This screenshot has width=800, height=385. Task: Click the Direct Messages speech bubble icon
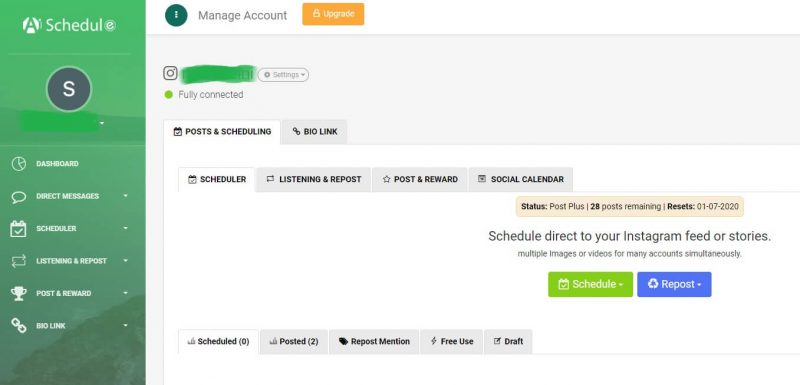click(19, 197)
